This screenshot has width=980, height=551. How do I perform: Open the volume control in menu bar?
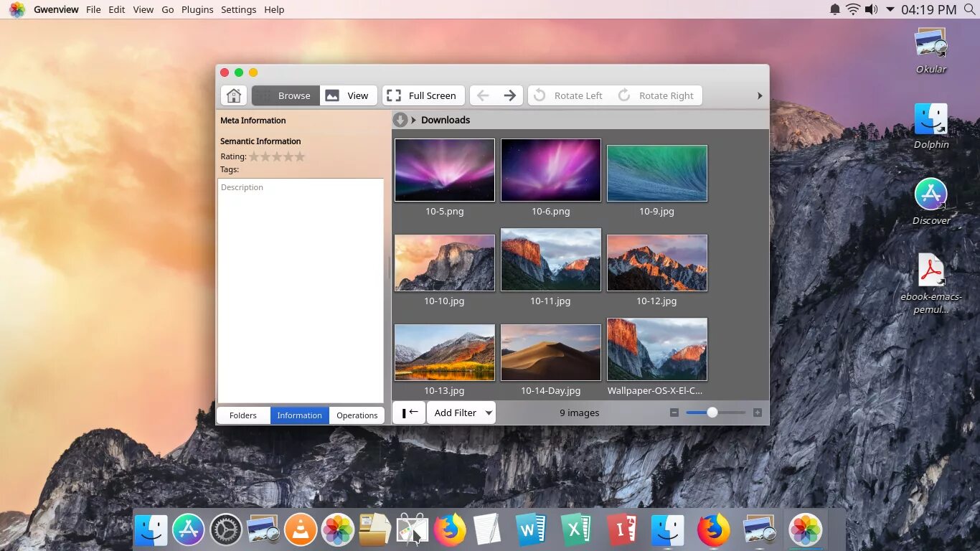871,9
